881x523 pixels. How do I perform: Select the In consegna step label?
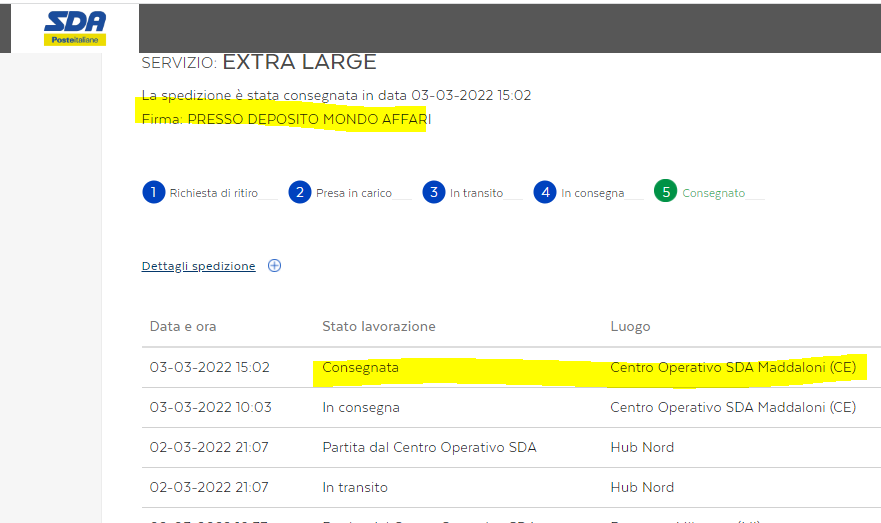click(592, 193)
